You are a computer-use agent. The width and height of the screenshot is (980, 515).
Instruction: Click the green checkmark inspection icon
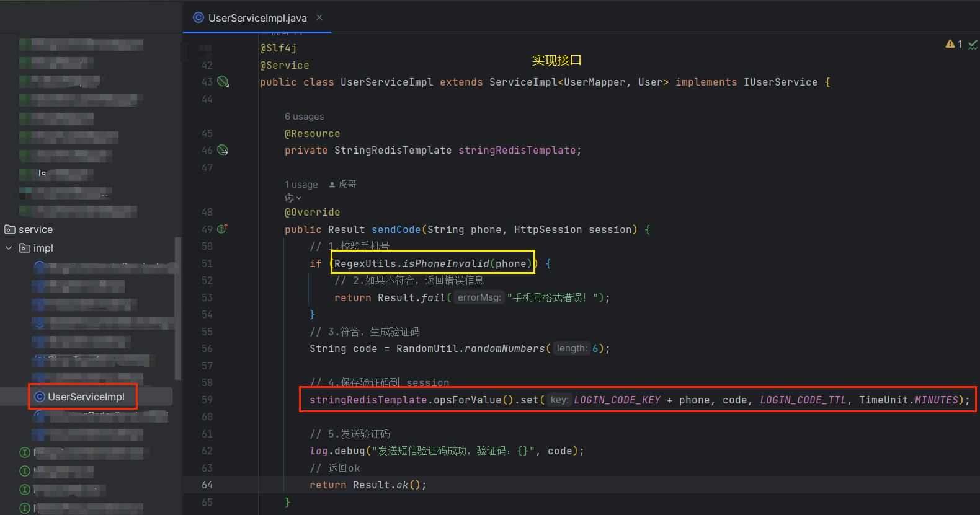[x=973, y=45]
